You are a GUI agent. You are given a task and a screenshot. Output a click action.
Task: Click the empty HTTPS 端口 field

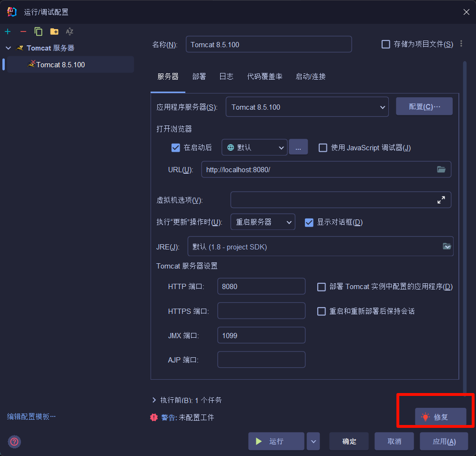click(262, 311)
